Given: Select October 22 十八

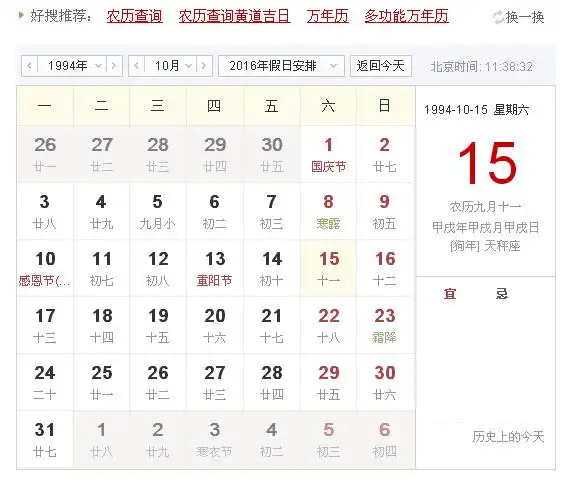Looking at the screenshot, I should tap(328, 326).
